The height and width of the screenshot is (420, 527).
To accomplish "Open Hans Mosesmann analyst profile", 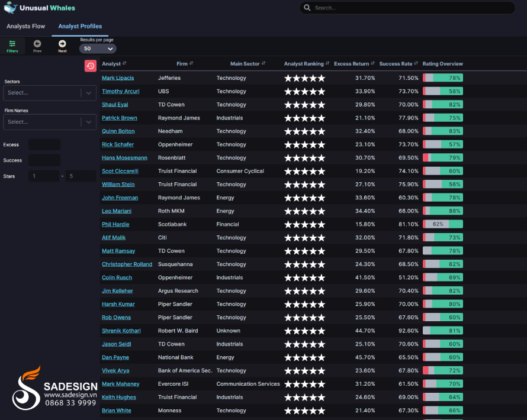I will pyautogui.click(x=125, y=158).
